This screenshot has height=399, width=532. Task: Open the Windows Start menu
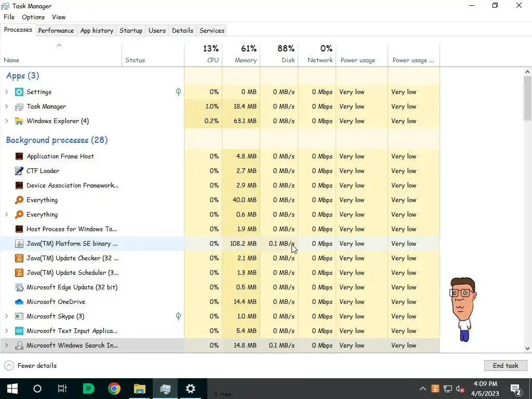click(12, 389)
